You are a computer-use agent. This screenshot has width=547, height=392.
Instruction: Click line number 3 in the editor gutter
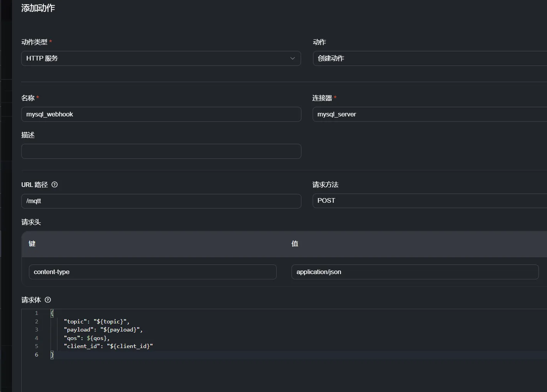37,330
